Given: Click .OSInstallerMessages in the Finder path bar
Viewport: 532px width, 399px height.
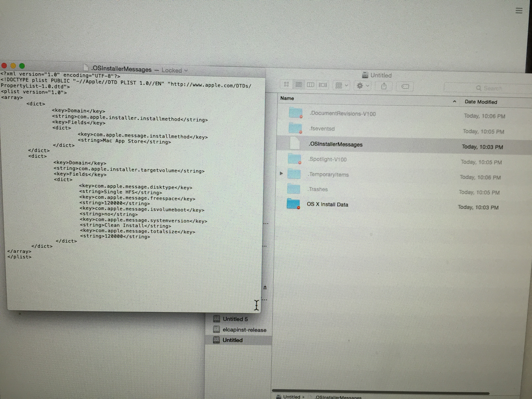Looking at the screenshot, I should (x=338, y=397).
